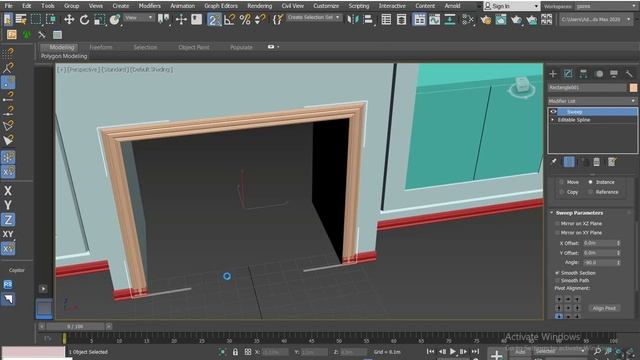
Task: Go to the start frame button
Action: (x=430, y=351)
